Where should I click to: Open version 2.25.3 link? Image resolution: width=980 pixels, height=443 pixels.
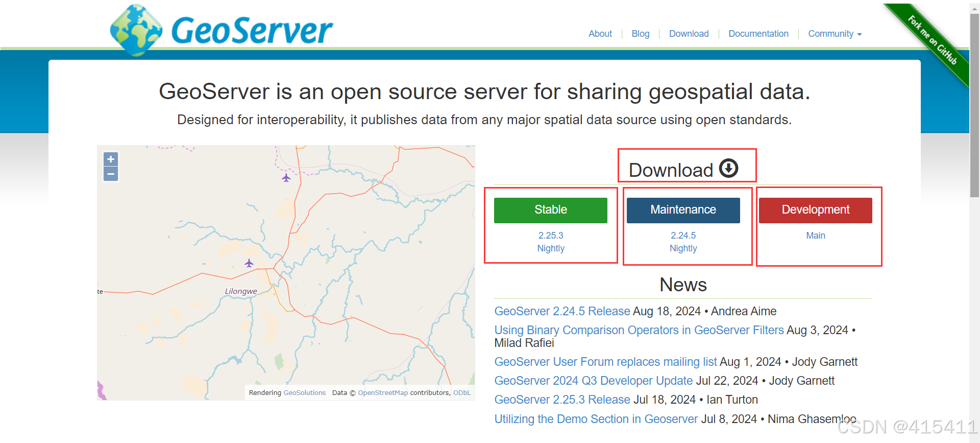[551, 236]
